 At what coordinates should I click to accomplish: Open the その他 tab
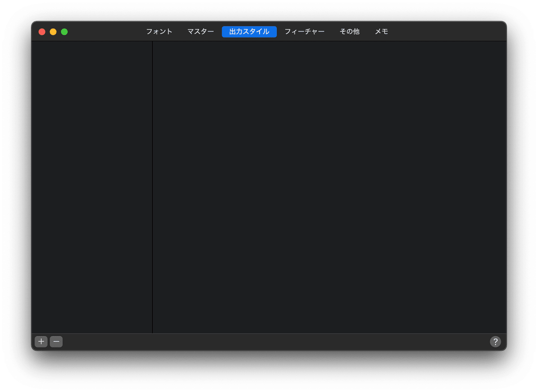[x=349, y=32]
